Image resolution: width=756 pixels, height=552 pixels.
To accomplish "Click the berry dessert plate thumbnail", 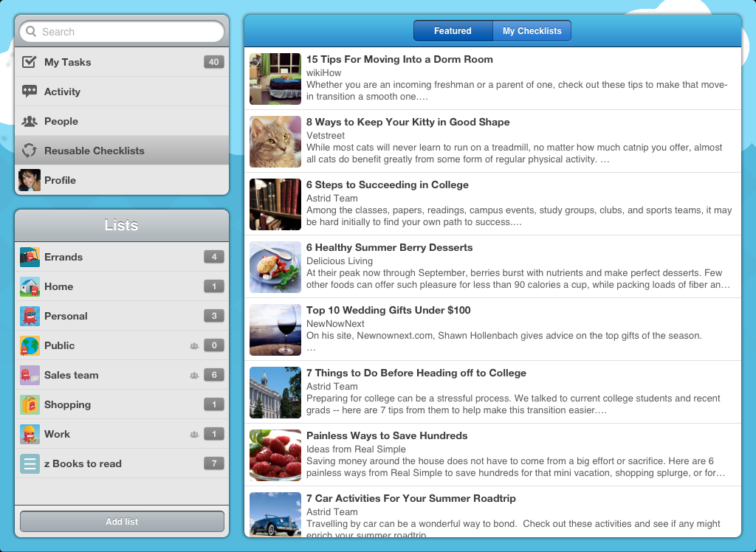I will [x=275, y=266].
